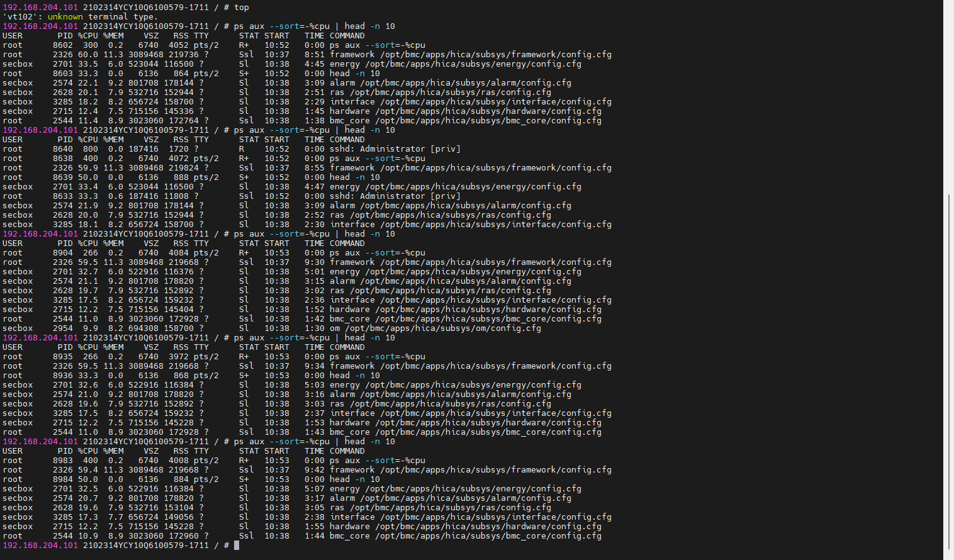
Task: Click the PID 8602 ps aux process line
Action: point(214,45)
